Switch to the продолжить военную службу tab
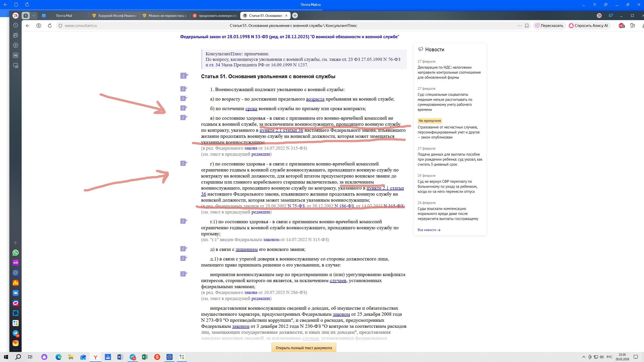Viewport: 644px width, 362px height. tap(215, 16)
